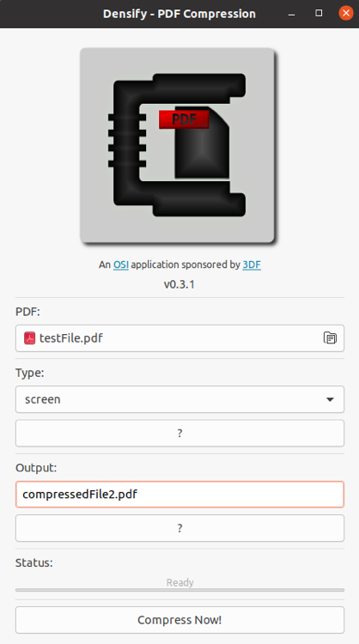Open file browser icon in PDF field
Screen dimensions: 359x644
point(330,338)
